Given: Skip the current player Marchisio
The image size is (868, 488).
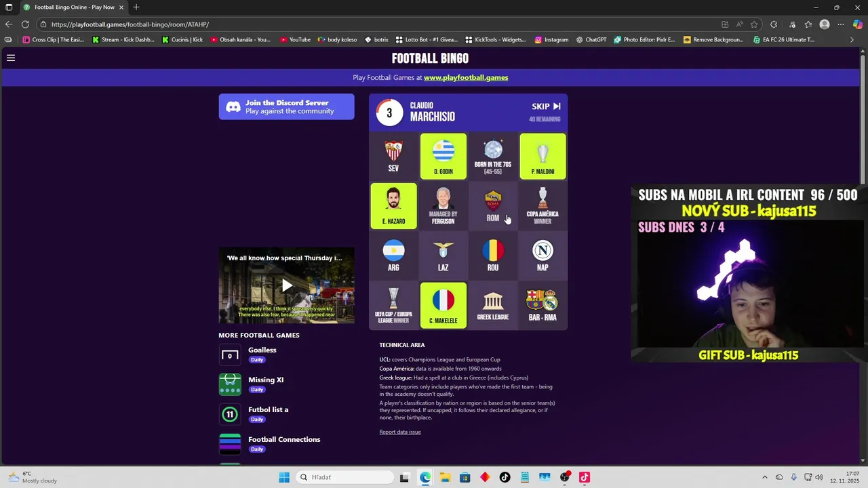Looking at the screenshot, I should (546, 106).
